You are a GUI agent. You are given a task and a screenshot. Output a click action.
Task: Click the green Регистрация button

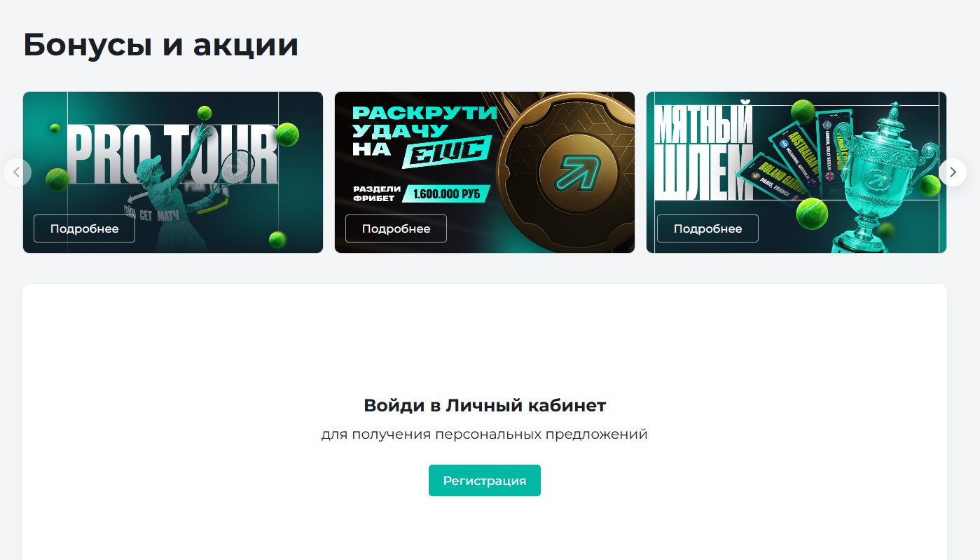point(485,481)
